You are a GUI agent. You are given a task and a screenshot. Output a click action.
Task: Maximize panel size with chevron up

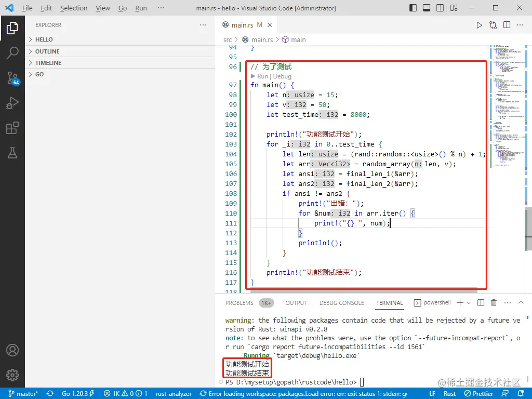pyautogui.click(x=521, y=302)
